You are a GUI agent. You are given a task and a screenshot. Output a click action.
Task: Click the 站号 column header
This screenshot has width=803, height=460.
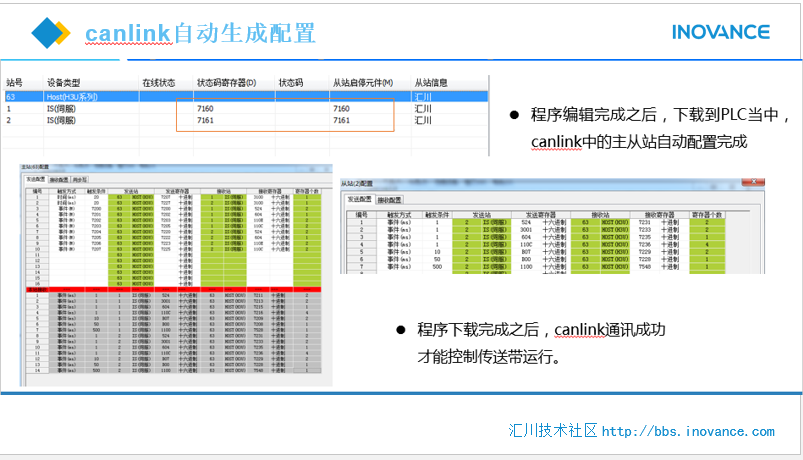click(x=14, y=82)
